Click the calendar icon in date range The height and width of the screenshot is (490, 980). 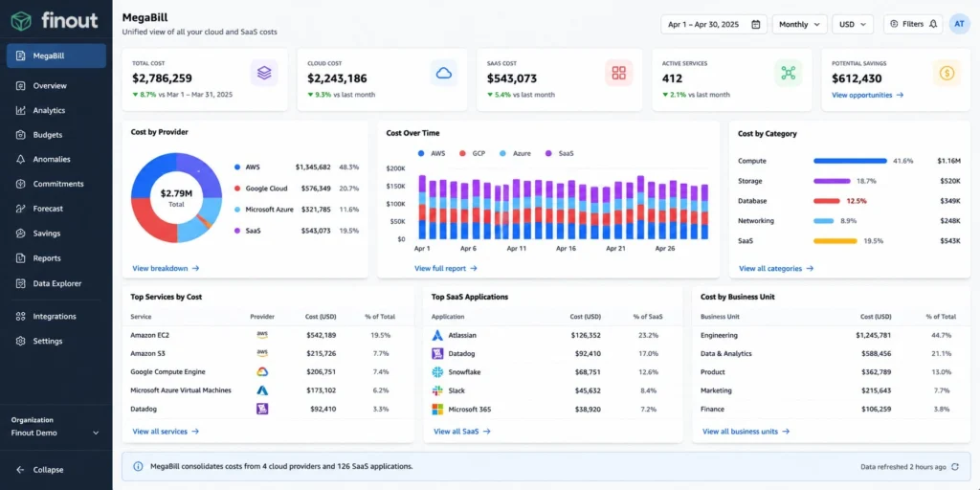tap(756, 24)
